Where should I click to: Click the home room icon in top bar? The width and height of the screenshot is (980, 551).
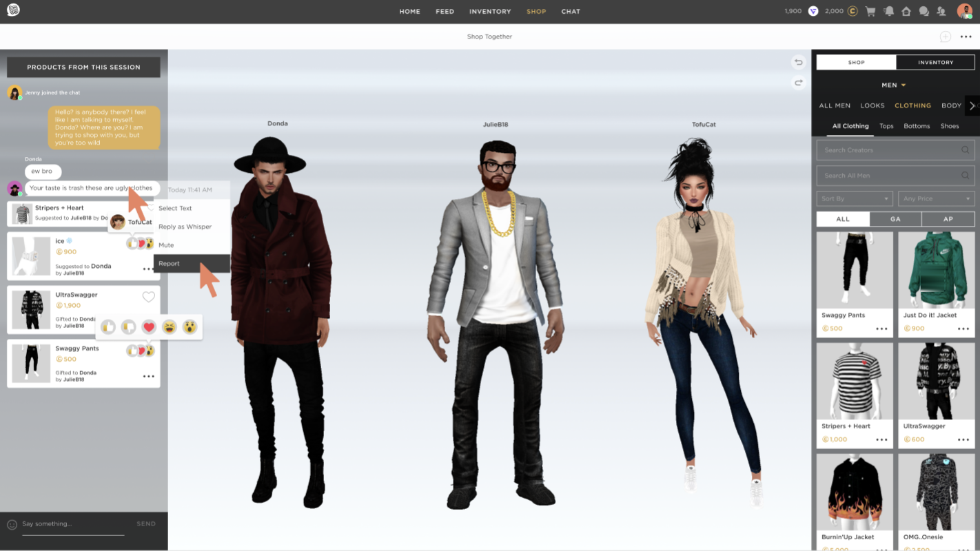[906, 11]
